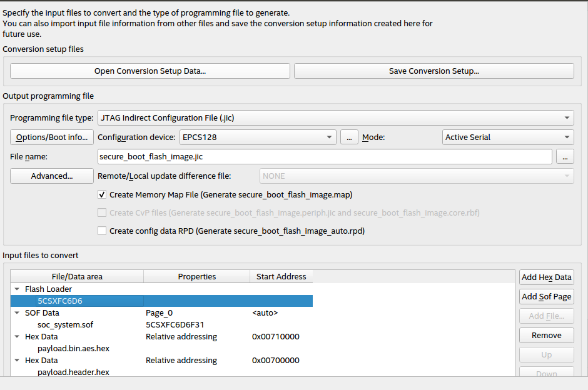
Task: Collapse the SOF Data tree node
Action: tap(16, 313)
